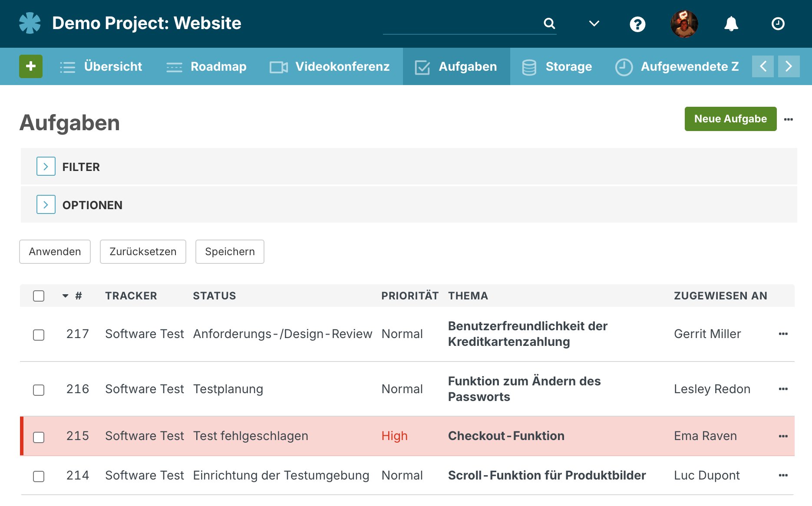Click the search magnifier icon
812x506 pixels.
[549, 23]
